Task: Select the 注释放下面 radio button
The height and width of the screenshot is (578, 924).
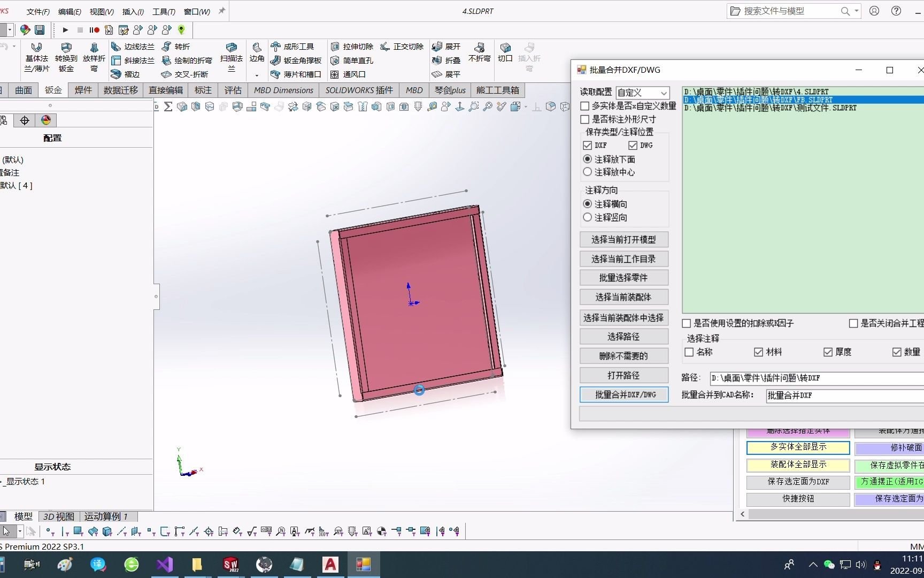Action: click(588, 159)
